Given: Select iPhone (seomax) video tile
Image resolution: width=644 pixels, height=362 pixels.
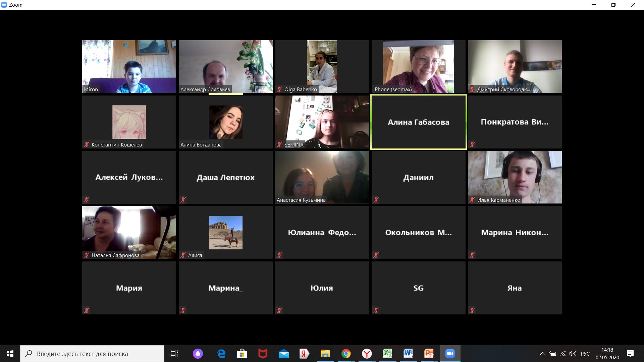Looking at the screenshot, I should coord(419,67).
